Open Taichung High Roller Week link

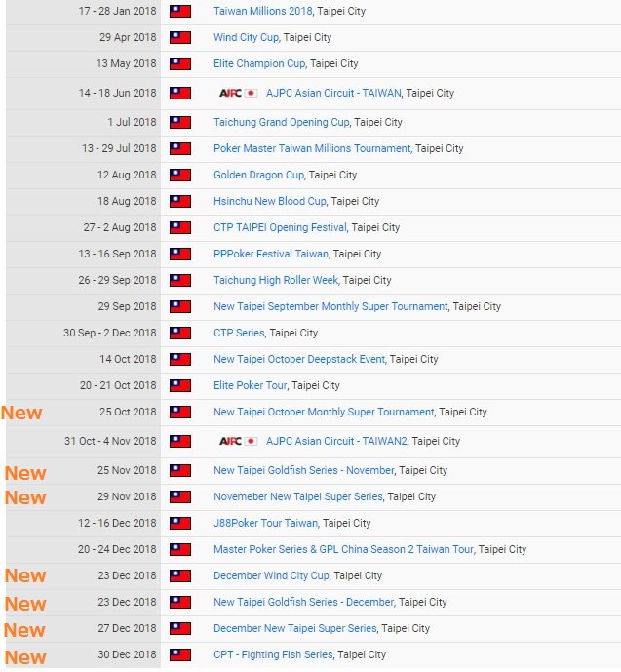276,280
